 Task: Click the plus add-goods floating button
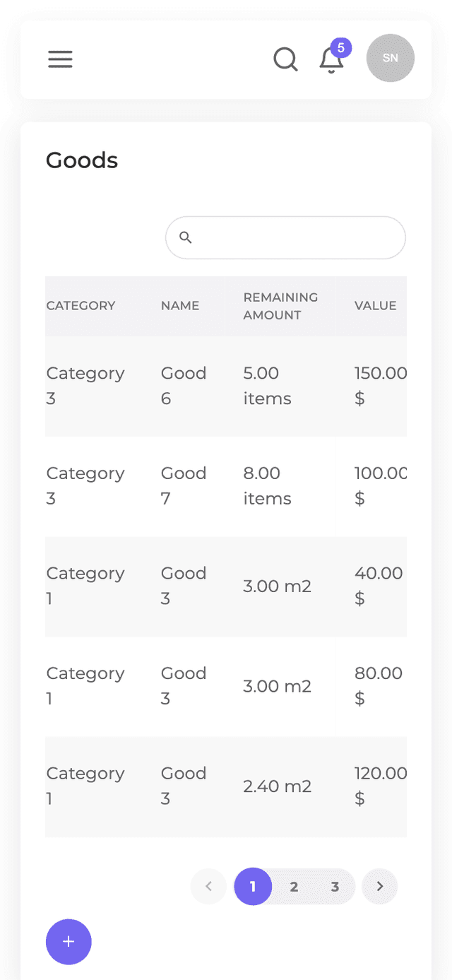point(69,941)
